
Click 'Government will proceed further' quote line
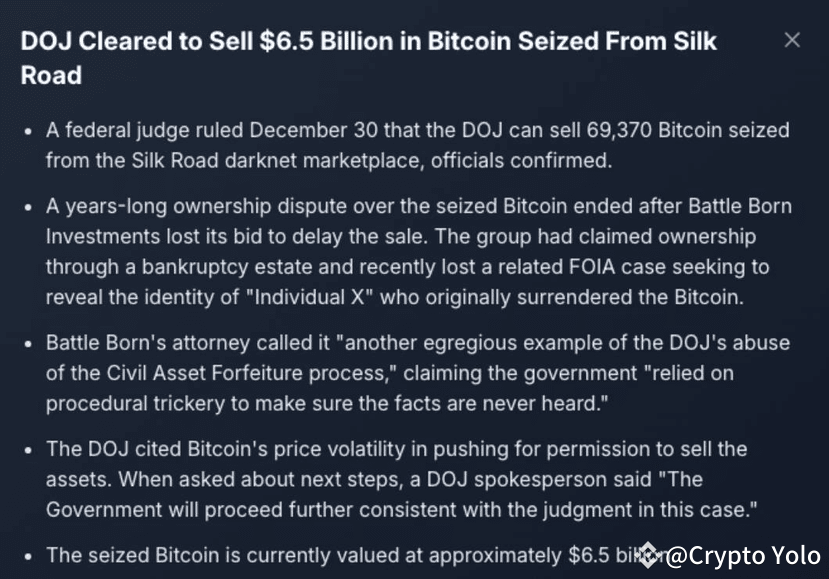coord(199,510)
